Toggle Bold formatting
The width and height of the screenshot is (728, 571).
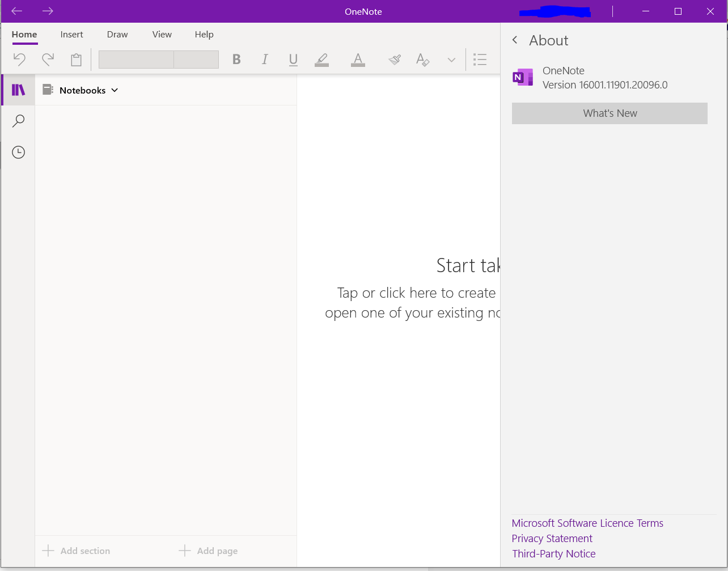[236, 60]
